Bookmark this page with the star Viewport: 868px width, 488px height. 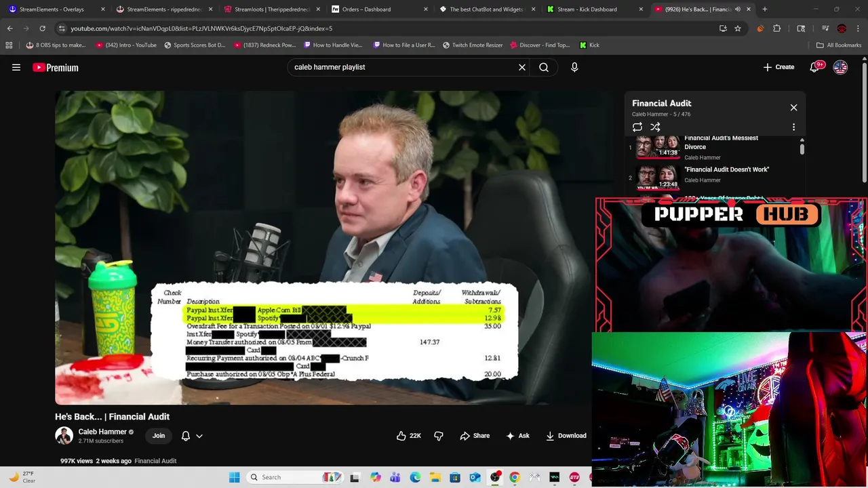click(738, 28)
